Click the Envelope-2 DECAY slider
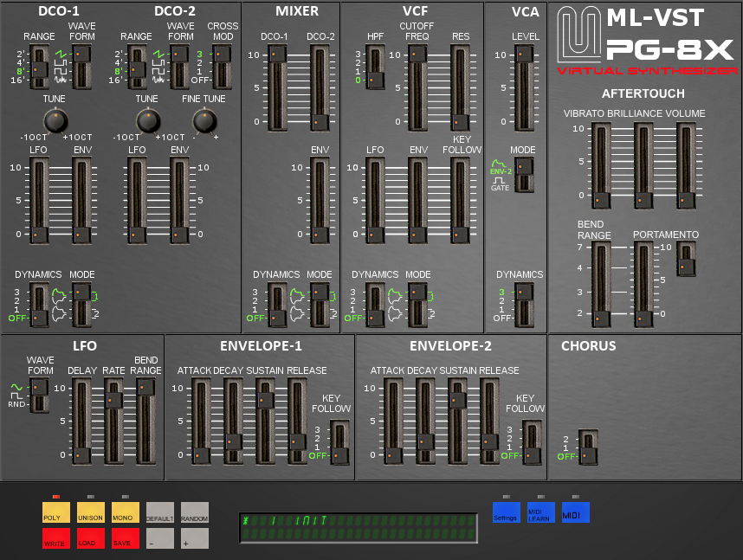743x560 pixels. coord(425,422)
